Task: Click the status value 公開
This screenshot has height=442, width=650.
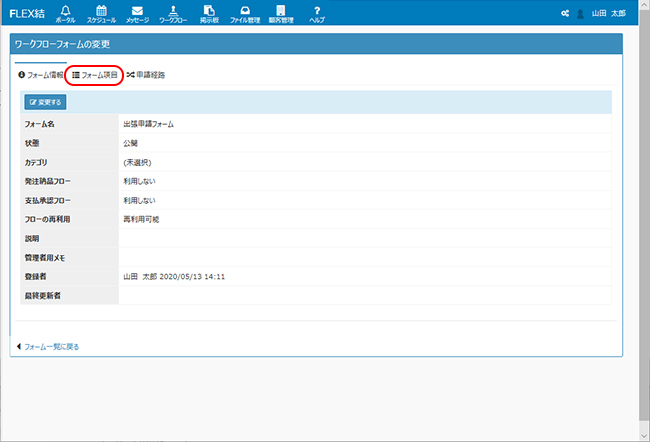Action: (x=130, y=143)
